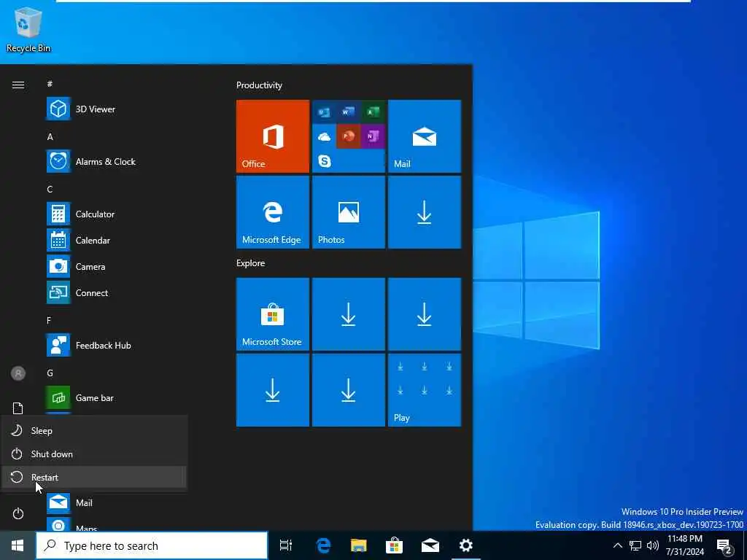Open the Photos tile
Image resolution: width=747 pixels, height=560 pixels.
coord(348,212)
